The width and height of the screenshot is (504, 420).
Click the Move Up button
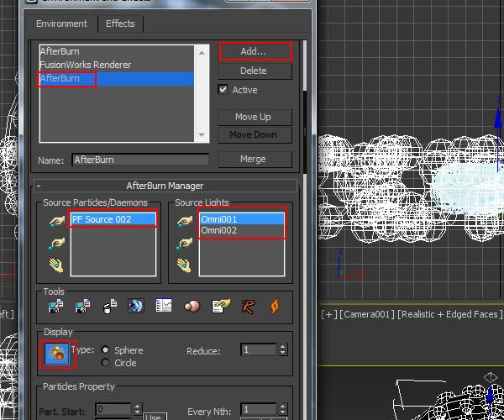[x=255, y=117]
